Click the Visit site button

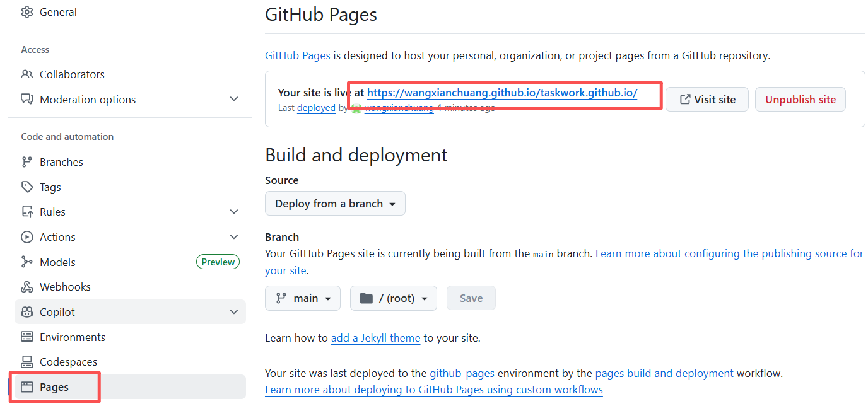coord(707,100)
